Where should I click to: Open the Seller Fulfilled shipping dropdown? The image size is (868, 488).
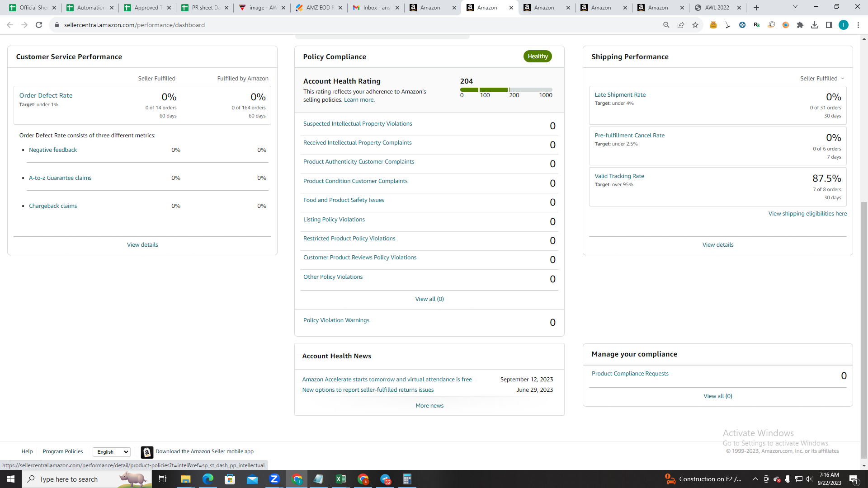coord(822,79)
